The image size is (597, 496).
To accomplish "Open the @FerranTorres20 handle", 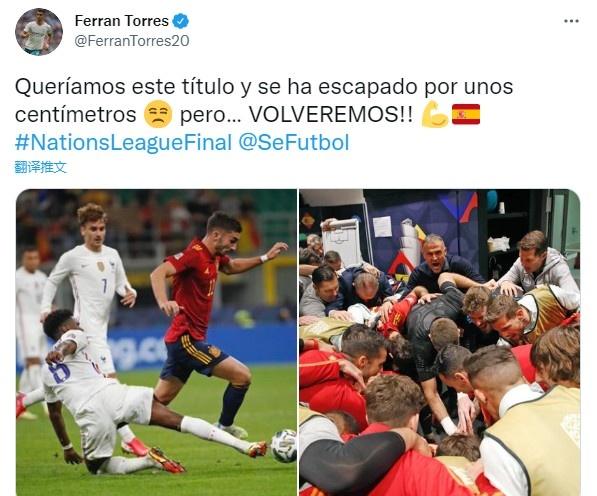I will pyautogui.click(x=132, y=41).
